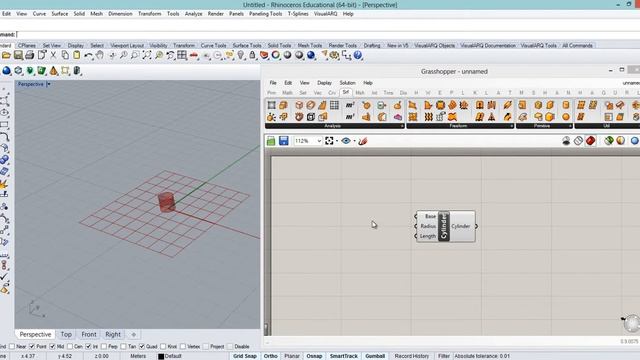Toggle the Mid osnap checkbox
The height and width of the screenshot is (360, 640).
52,347
